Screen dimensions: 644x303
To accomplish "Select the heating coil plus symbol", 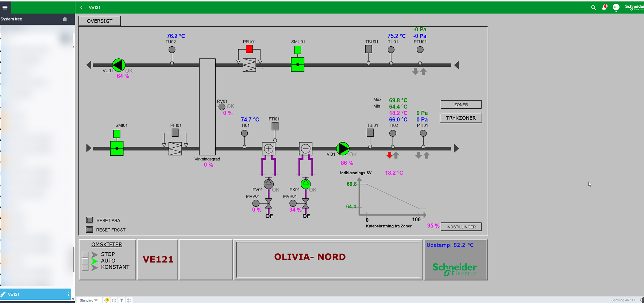I will 269,148.
